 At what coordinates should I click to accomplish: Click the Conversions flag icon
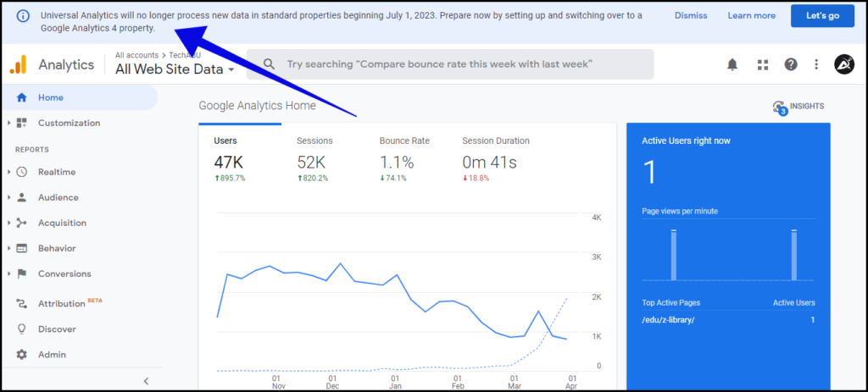[x=21, y=273]
